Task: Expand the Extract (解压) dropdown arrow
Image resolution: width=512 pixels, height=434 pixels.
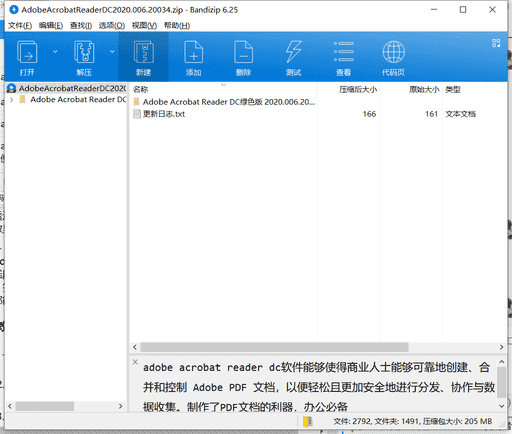Action: (x=112, y=51)
